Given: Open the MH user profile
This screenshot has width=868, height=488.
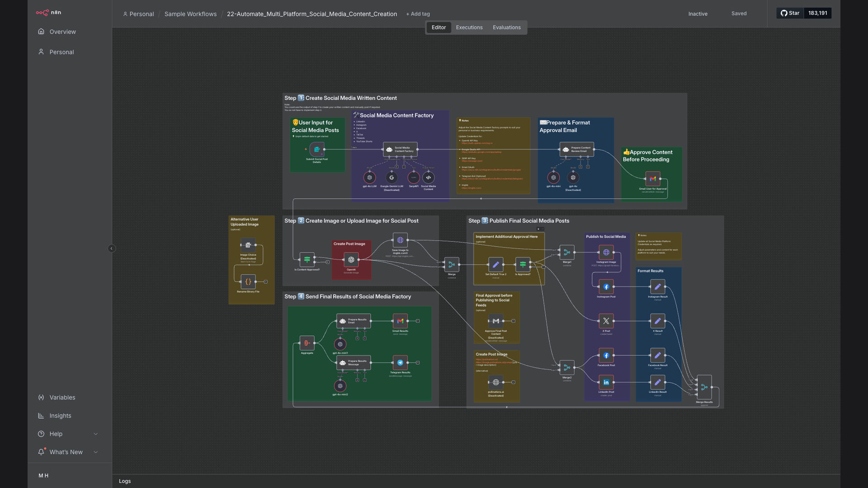Looking at the screenshot, I should tap(43, 475).
